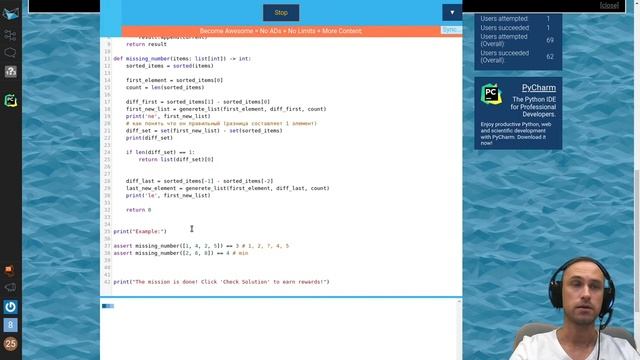Click the line 'return result' in the editor

click(146, 44)
